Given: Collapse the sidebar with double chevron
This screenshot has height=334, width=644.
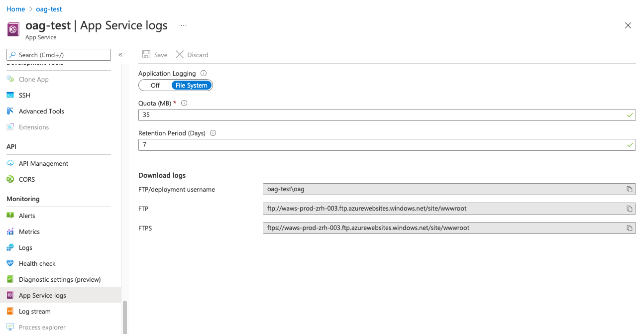Looking at the screenshot, I should point(120,55).
